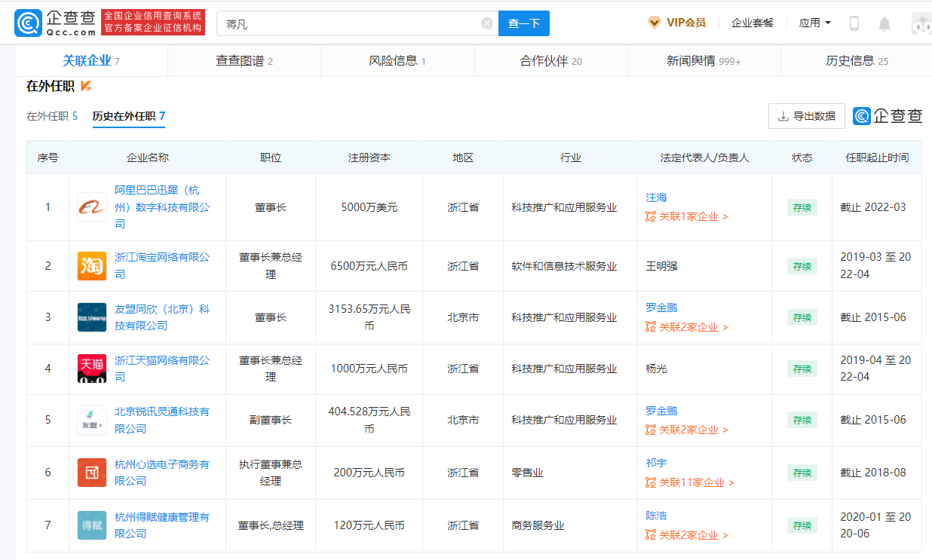Click the 查一下 search button
This screenshot has width=932, height=560.
(x=524, y=23)
